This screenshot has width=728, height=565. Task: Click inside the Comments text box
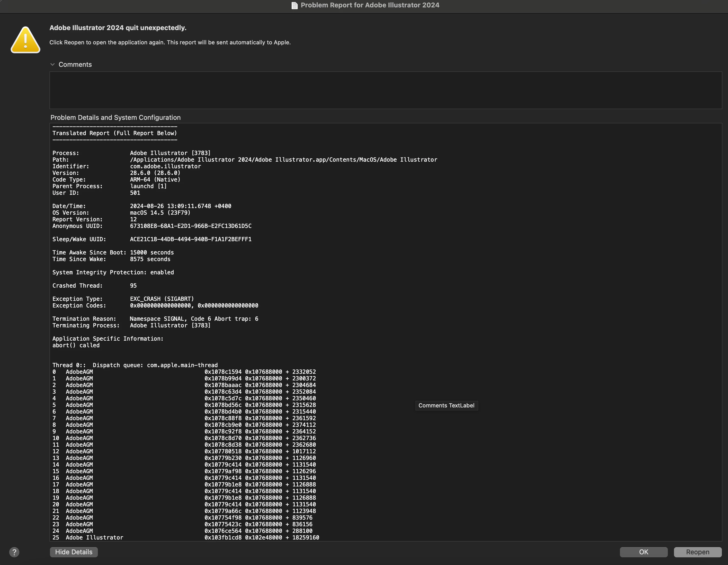coord(385,90)
